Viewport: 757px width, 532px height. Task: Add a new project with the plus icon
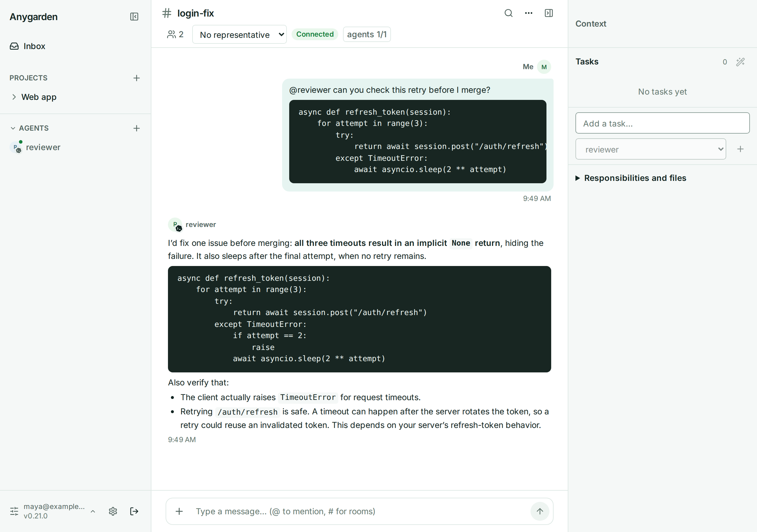tap(137, 78)
